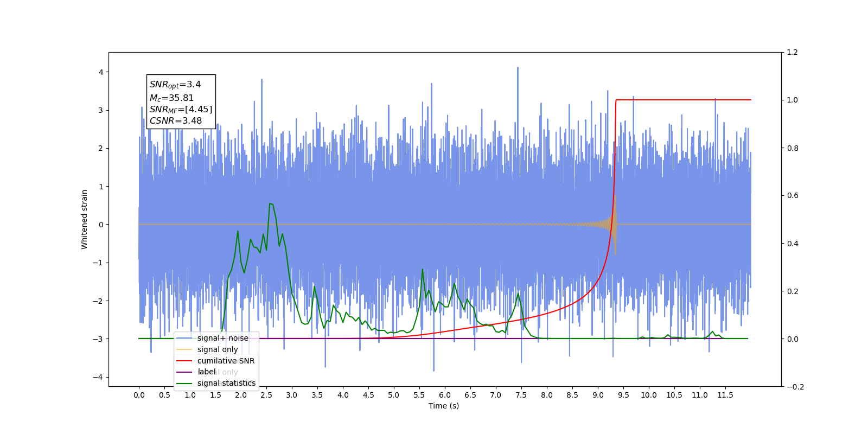This screenshot has height=434, width=868.
Task: Click the x-axis tick label 10.0
Action: click(x=649, y=395)
